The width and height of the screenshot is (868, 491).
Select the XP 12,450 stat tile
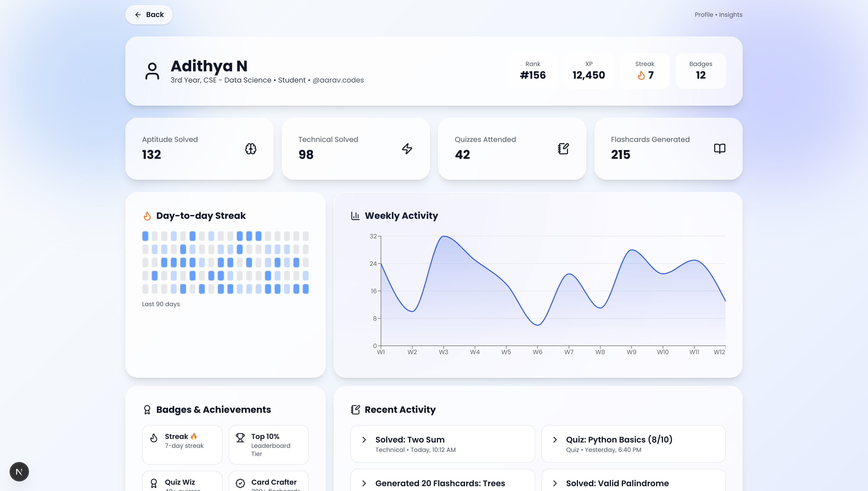589,71
